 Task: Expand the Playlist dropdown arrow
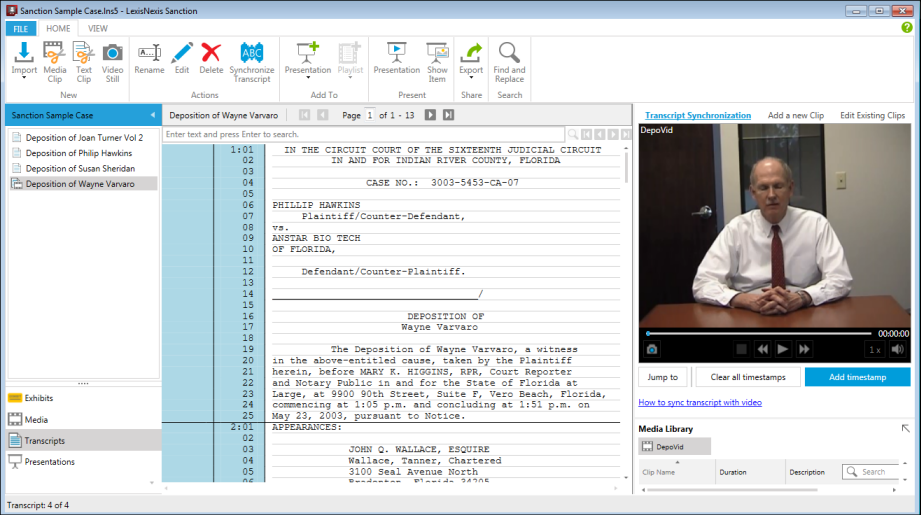coord(350,78)
